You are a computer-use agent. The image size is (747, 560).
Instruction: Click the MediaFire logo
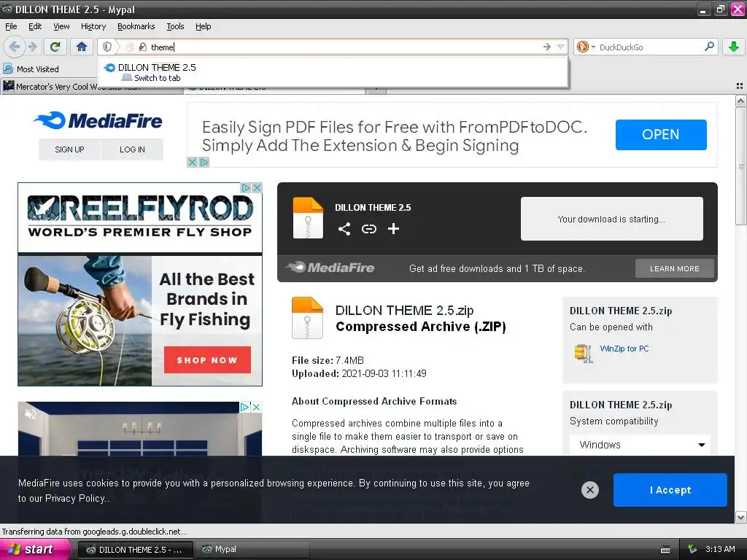point(98,120)
